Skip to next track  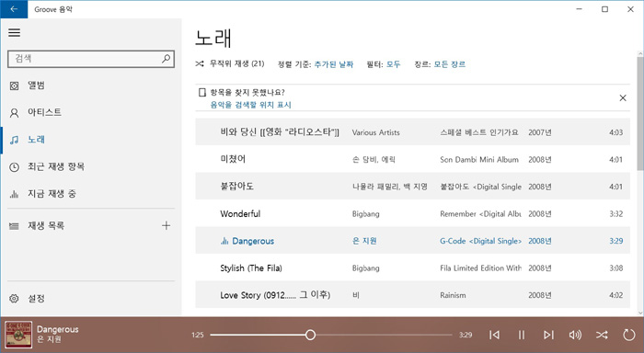(x=548, y=335)
